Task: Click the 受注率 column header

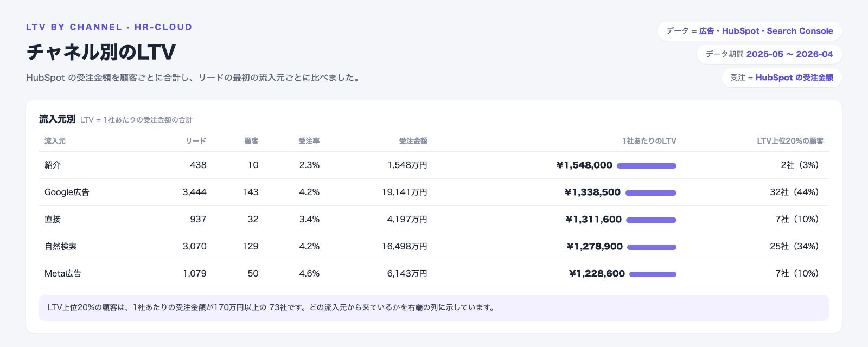Action: click(309, 141)
